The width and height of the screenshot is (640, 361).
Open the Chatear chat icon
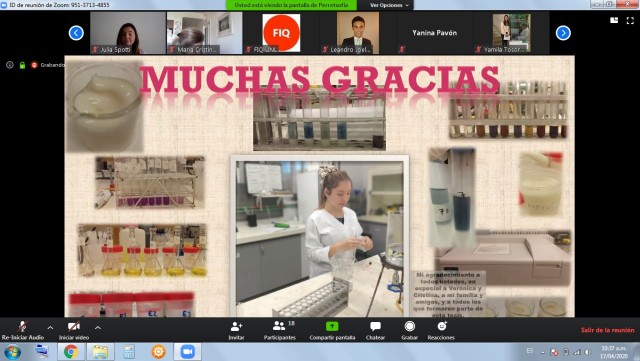(x=375, y=326)
